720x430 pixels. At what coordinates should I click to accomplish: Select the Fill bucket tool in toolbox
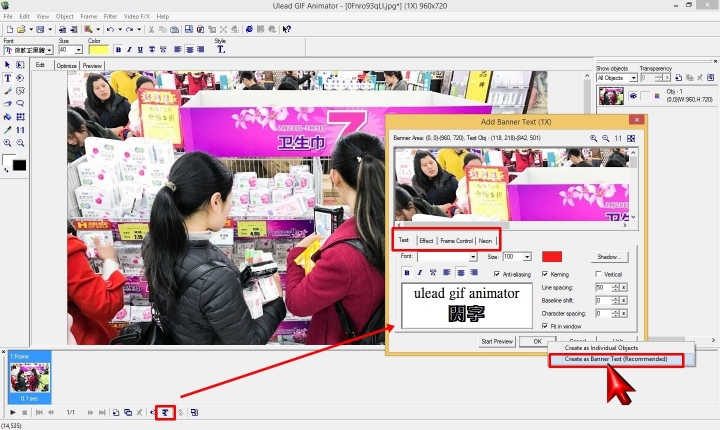[7, 117]
